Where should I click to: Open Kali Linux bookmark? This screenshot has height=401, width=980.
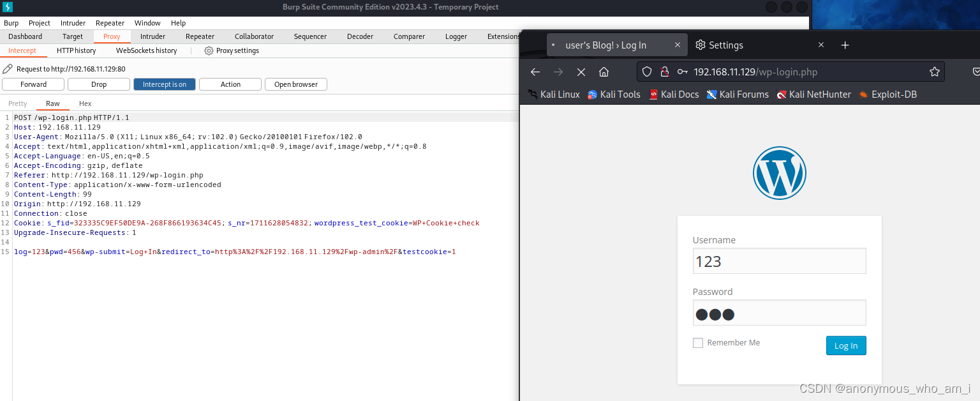[554, 95]
